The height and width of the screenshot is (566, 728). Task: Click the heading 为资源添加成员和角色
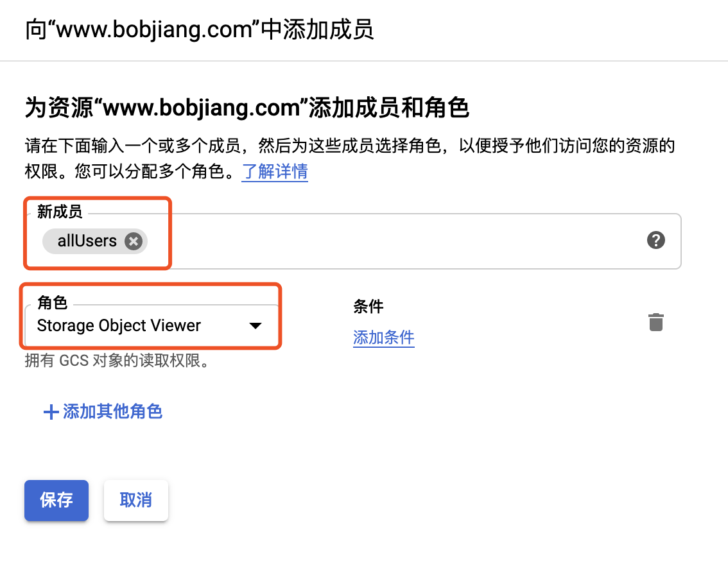[247, 108]
